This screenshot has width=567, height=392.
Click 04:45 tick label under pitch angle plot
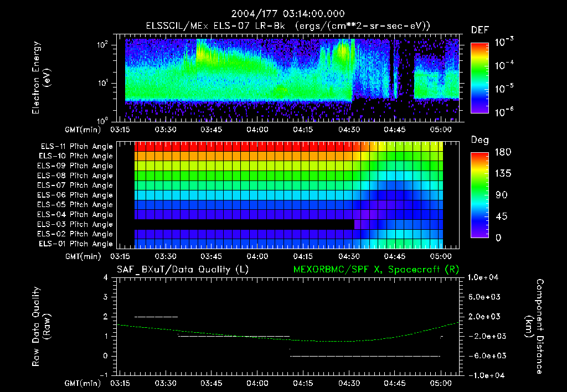point(394,256)
